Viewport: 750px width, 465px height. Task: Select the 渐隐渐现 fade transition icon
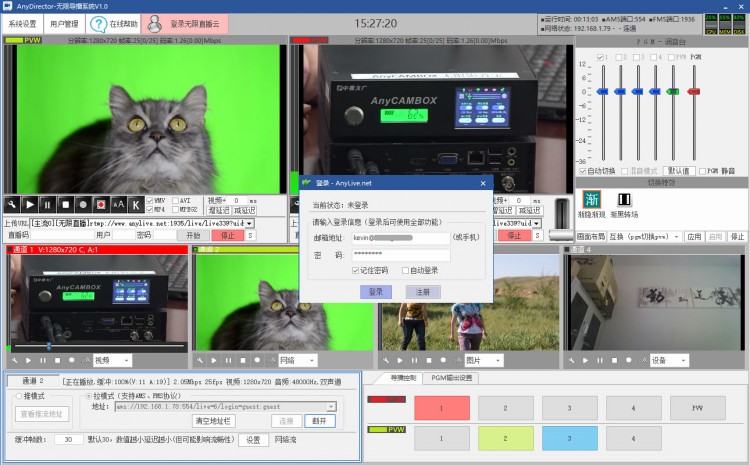click(592, 199)
